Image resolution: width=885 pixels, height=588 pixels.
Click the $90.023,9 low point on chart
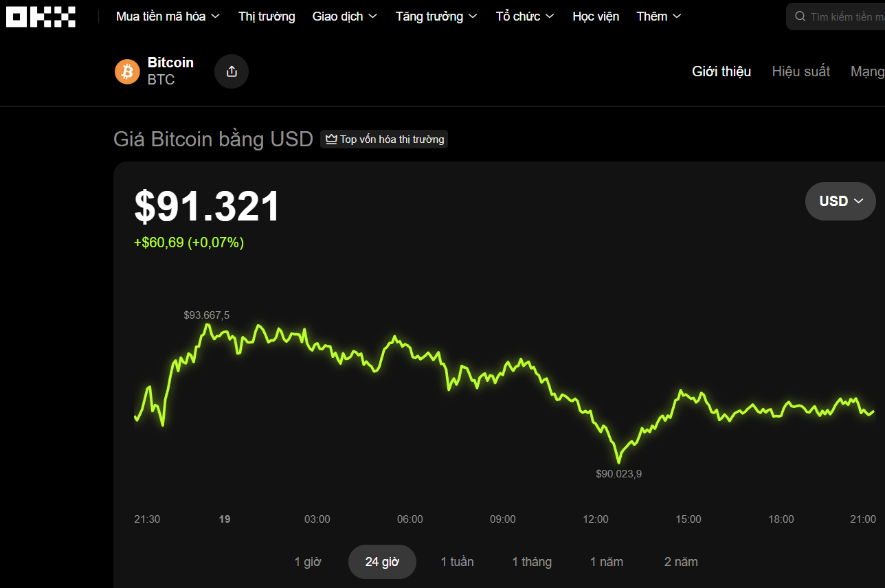(x=618, y=461)
